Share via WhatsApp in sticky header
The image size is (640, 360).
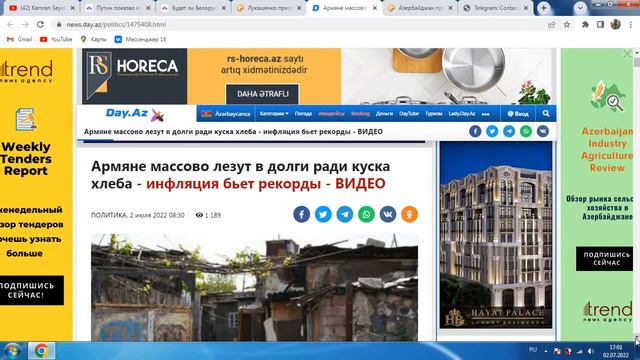coord(526,131)
